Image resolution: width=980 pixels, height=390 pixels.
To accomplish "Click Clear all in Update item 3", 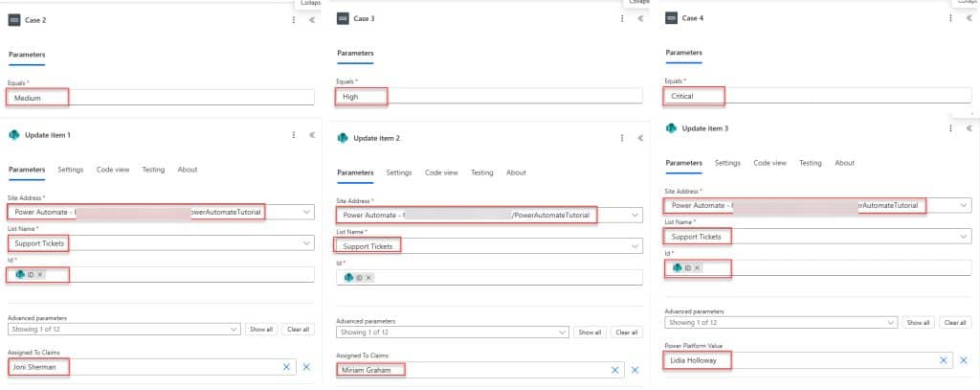I will (956, 322).
